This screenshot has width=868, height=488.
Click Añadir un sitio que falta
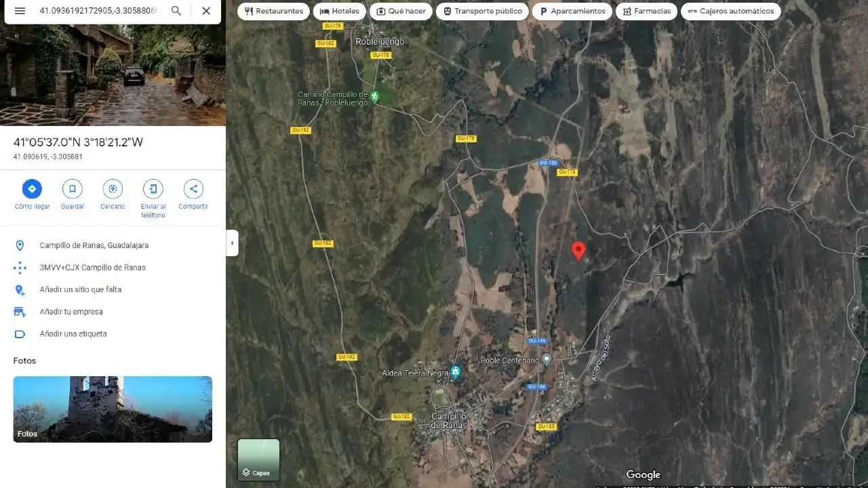[x=81, y=289]
